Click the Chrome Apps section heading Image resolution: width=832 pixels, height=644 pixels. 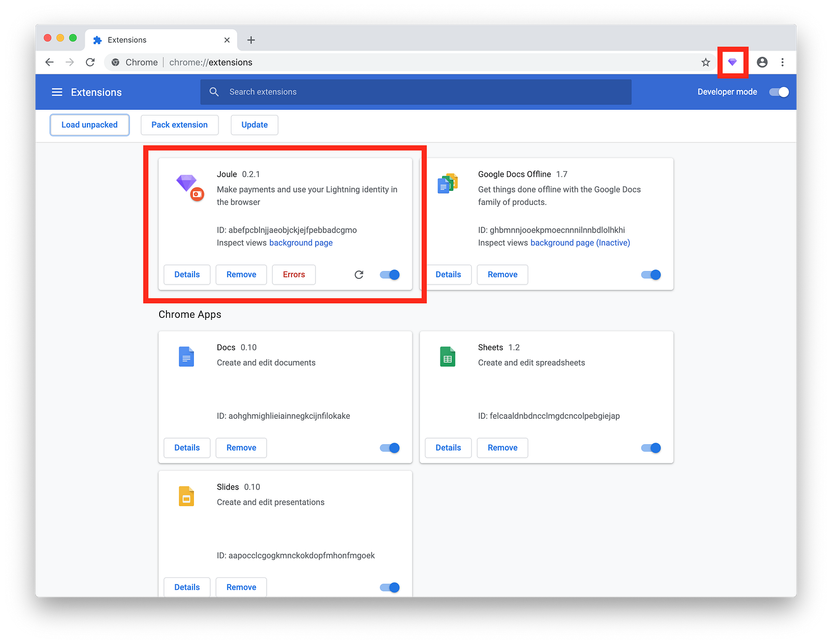coord(190,315)
